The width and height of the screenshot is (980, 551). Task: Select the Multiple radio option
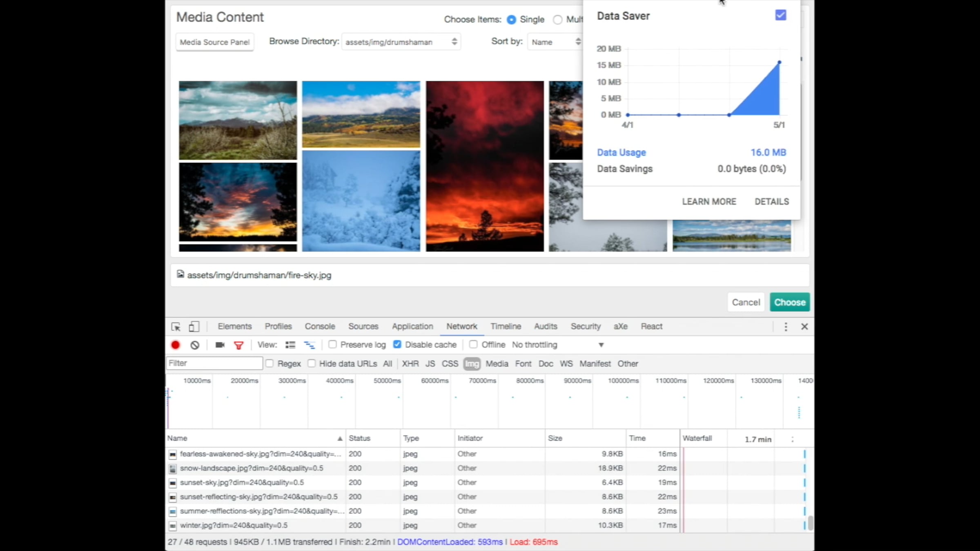click(x=557, y=20)
